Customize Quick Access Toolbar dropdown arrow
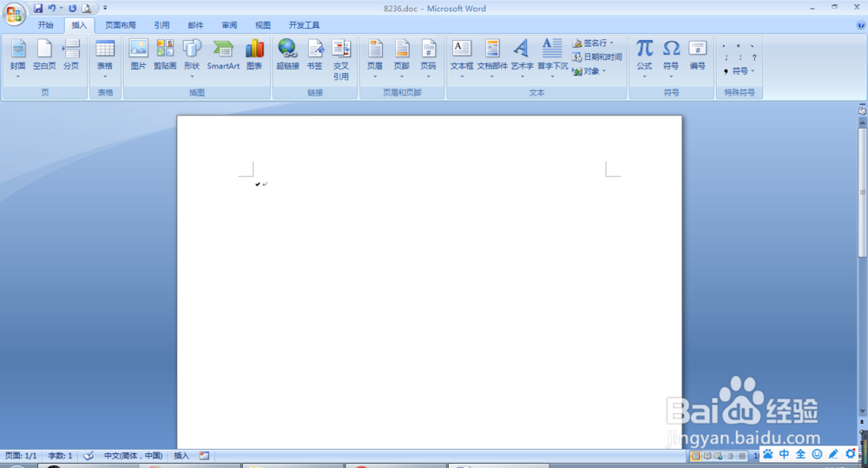 click(x=105, y=9)
